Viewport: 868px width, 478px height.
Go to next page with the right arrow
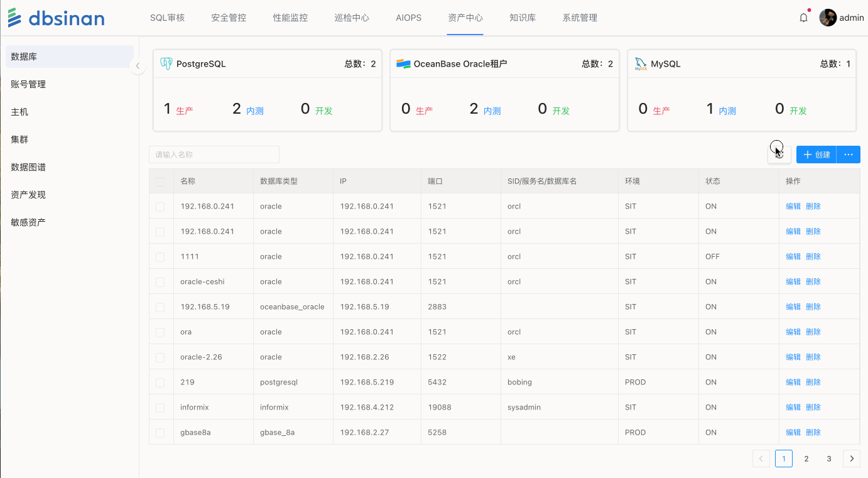coord(852,459)
